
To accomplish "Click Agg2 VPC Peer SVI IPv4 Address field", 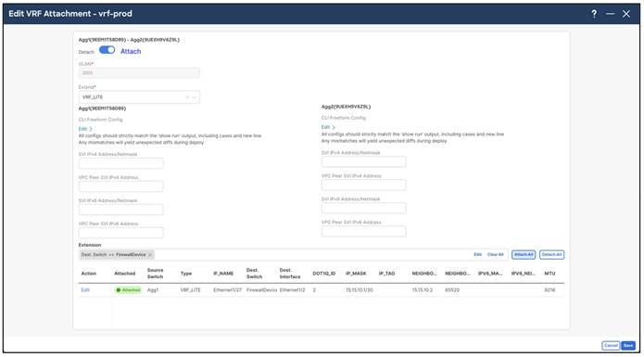I will 363,185.
